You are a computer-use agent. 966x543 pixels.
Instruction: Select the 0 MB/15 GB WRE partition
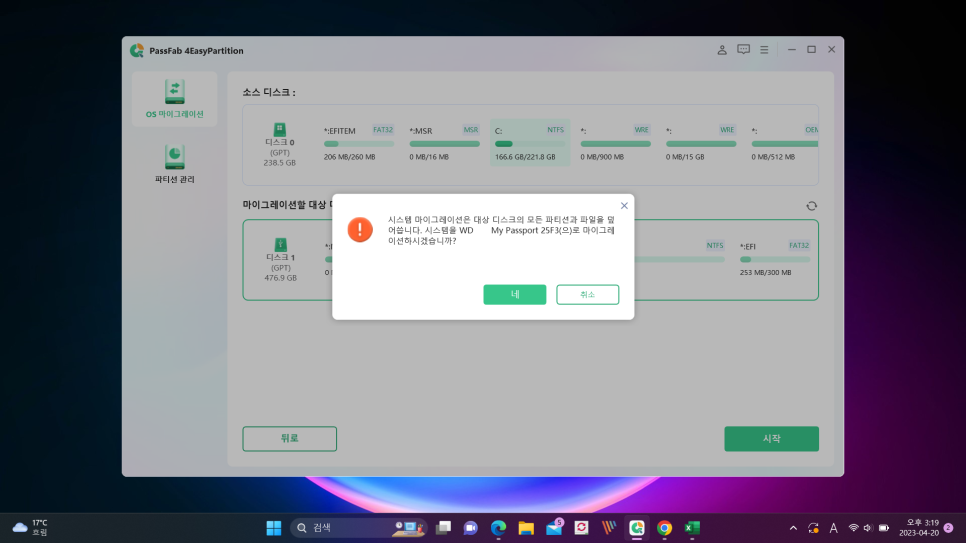click(701, 144)
